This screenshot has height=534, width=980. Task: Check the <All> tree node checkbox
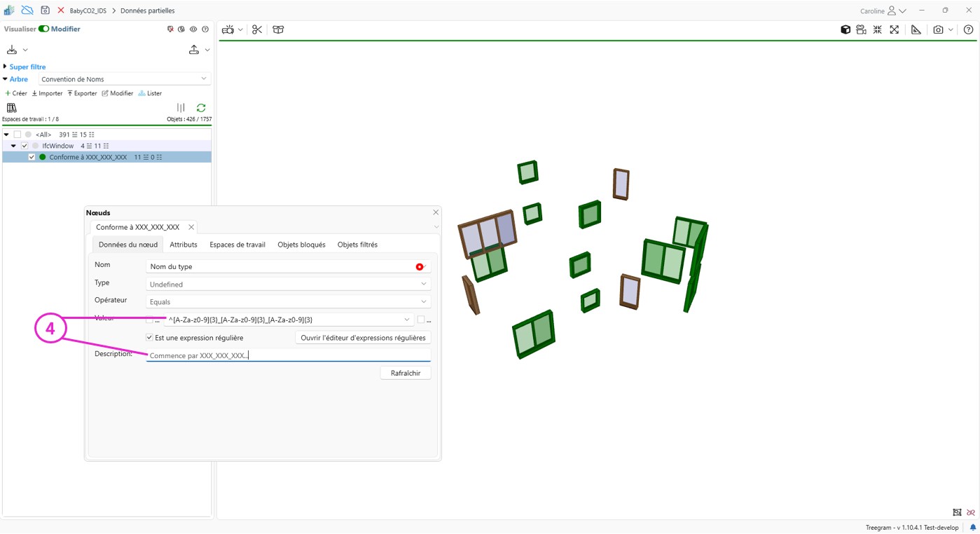pyautogui.click(x=18, y=135)
